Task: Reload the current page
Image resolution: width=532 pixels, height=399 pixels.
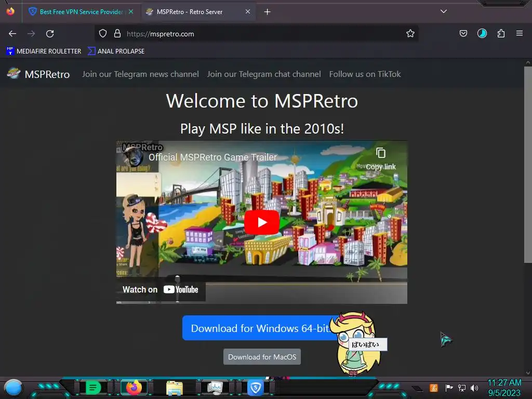Action: (x=50, y=34)
